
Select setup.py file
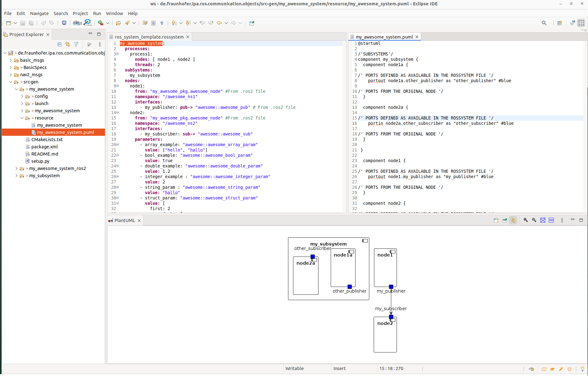click(40, 161)
